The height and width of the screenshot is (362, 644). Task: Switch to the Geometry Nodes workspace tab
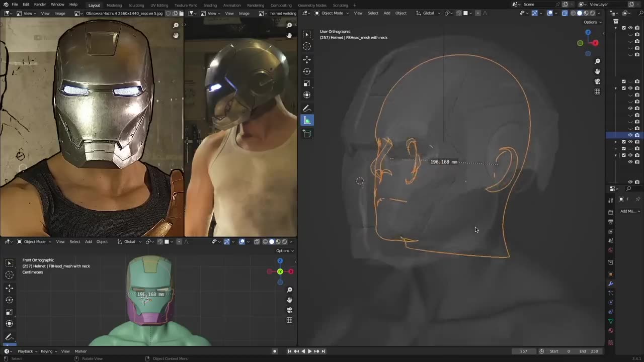pyautogui.click(x=312, y=5)
